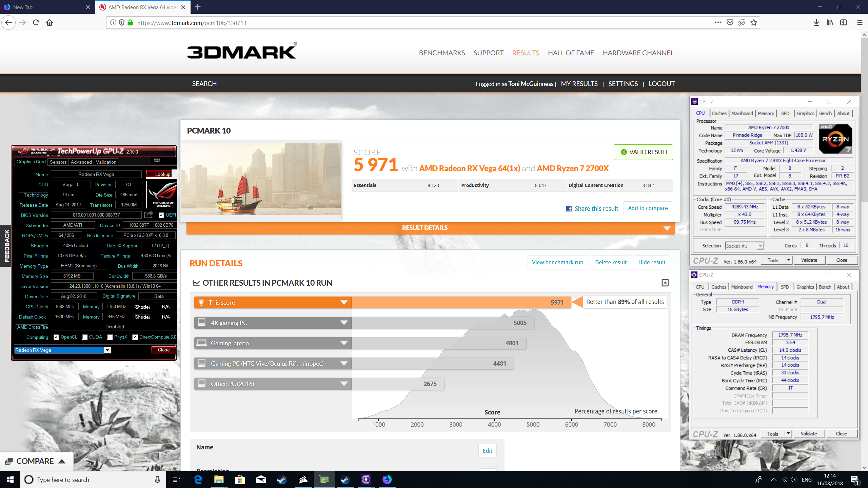The image size is (868, 488).
Task: Open HALL OF FAME menu item
Action: tap(571, 53)
